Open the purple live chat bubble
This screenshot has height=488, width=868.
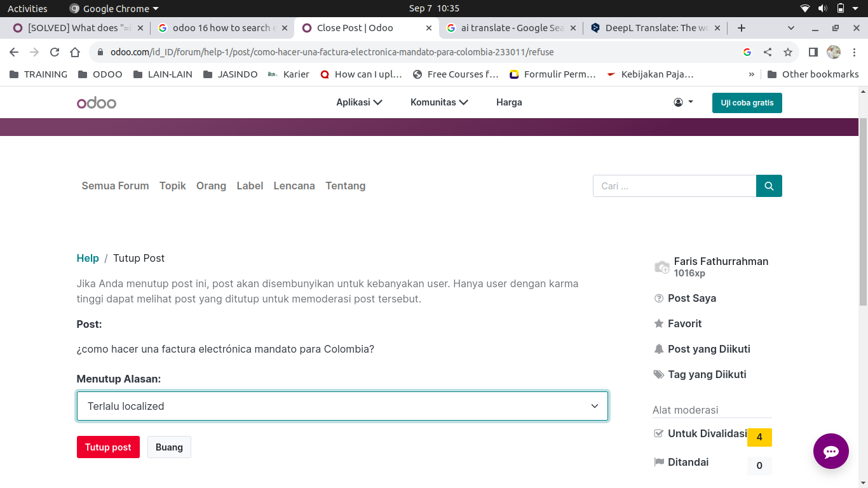(x=831, y=451)
